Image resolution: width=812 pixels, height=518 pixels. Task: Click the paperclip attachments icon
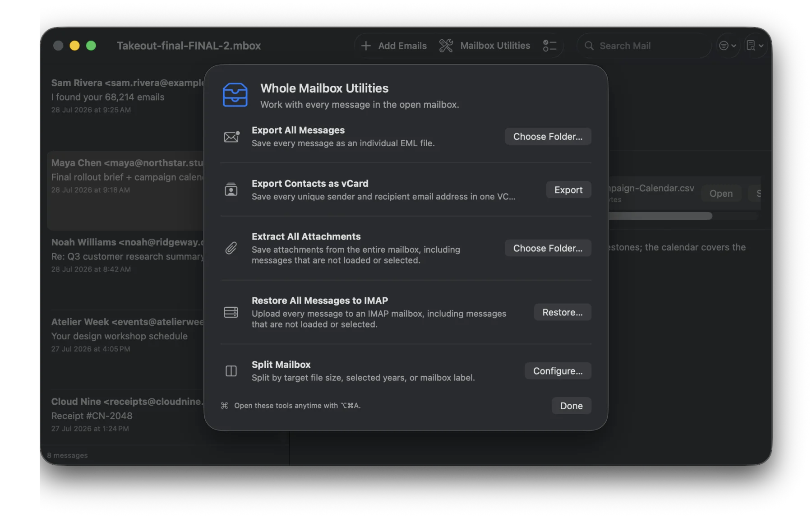(231, 248)
